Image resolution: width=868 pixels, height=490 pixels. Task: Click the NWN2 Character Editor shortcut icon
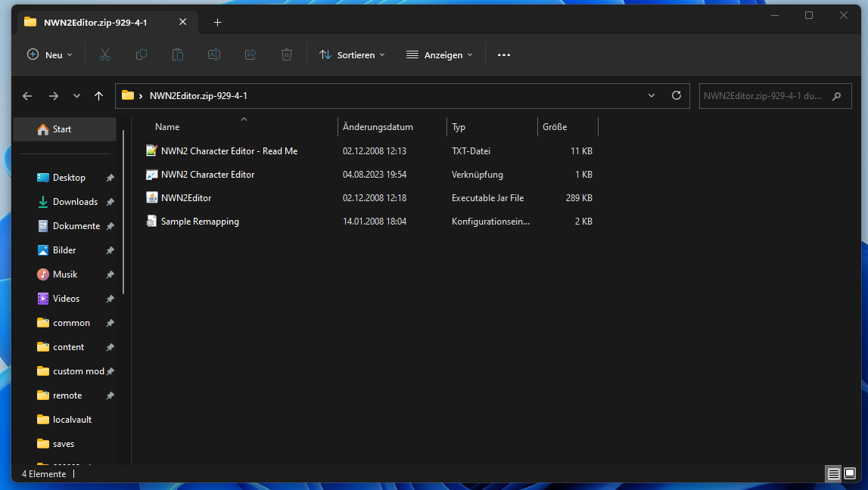151,174
